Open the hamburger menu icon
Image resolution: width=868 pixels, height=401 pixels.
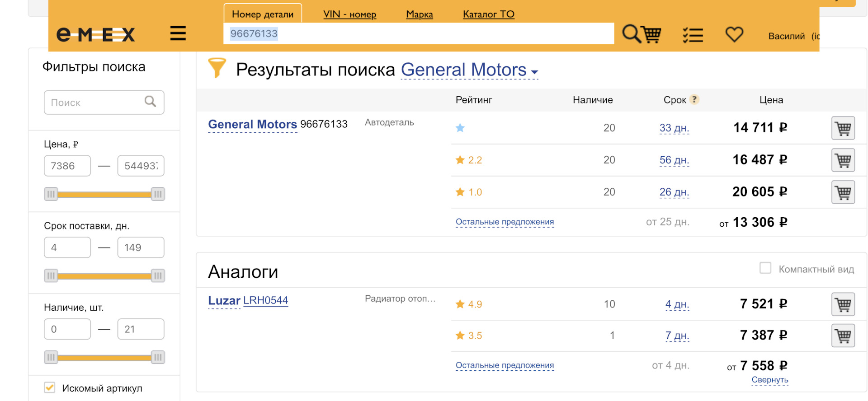178,33
